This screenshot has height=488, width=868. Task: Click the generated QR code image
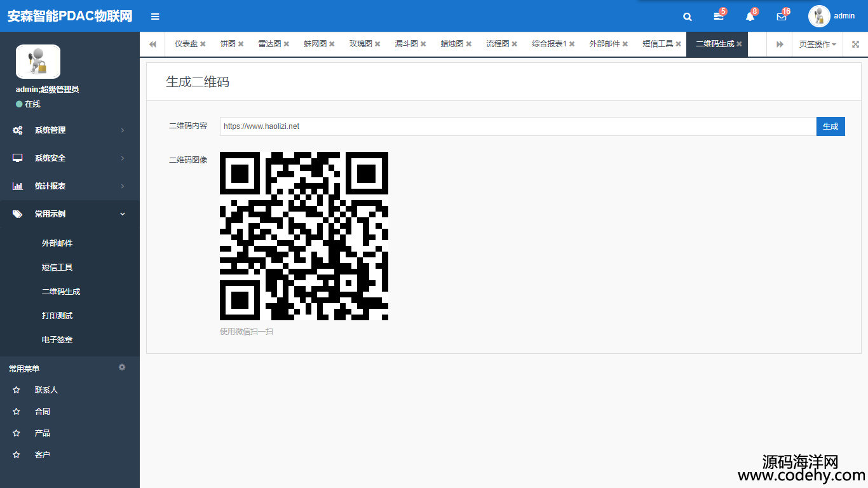(x=304, y=236)
